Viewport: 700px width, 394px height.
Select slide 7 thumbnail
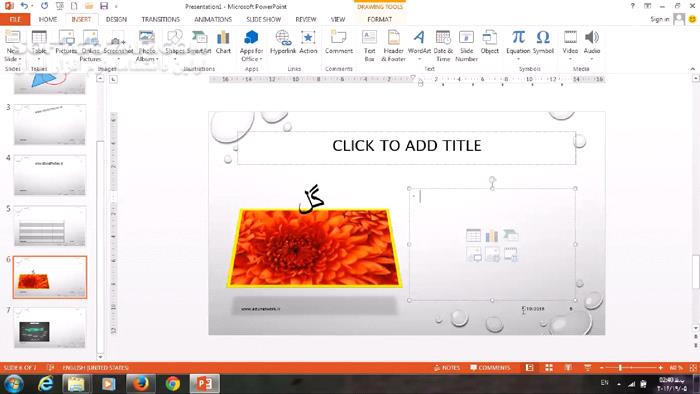50,327
